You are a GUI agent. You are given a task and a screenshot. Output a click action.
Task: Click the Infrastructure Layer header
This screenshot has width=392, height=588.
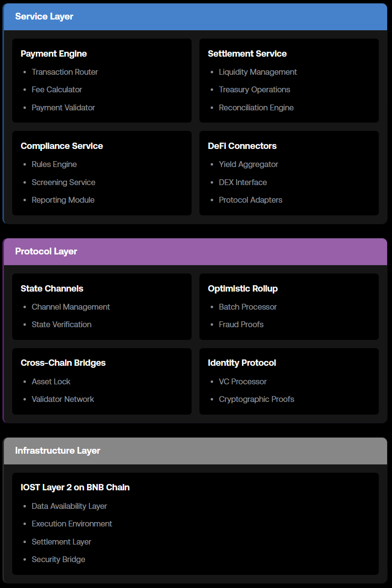(195, 451)
